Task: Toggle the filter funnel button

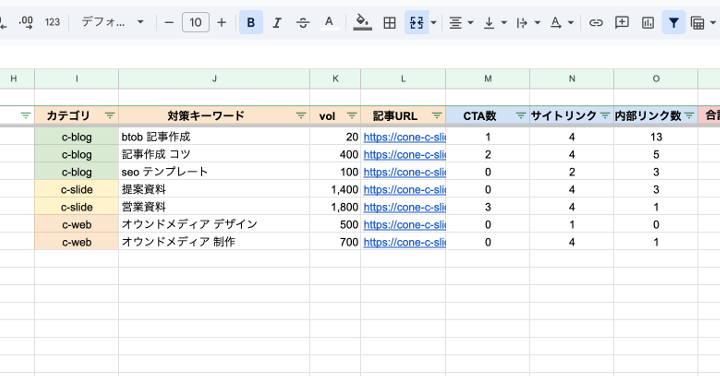Action: click(674, 22)
